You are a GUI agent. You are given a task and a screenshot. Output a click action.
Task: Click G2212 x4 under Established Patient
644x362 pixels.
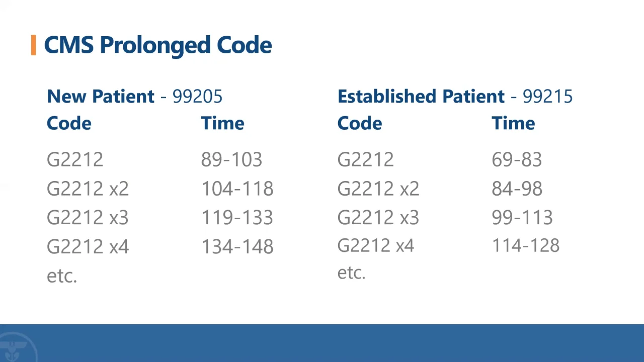pyautogui.click(x=376, y=245)
